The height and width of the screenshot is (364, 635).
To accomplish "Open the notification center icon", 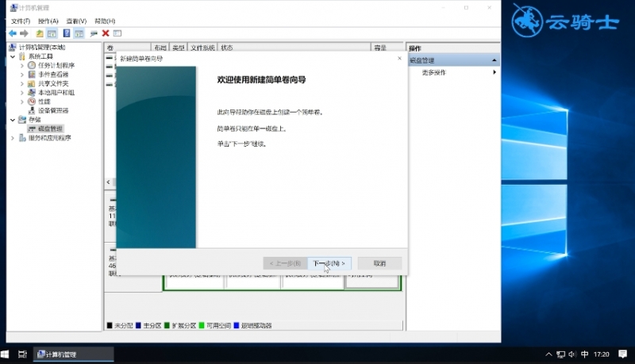I will (x=623, y=354).
